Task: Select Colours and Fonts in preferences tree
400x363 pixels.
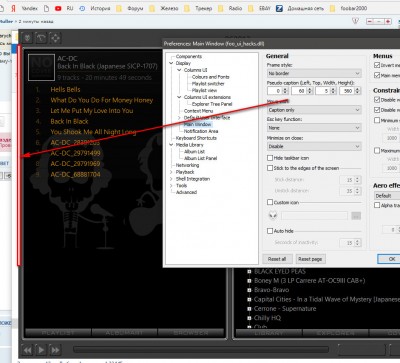Action: (x=210, y=77)
